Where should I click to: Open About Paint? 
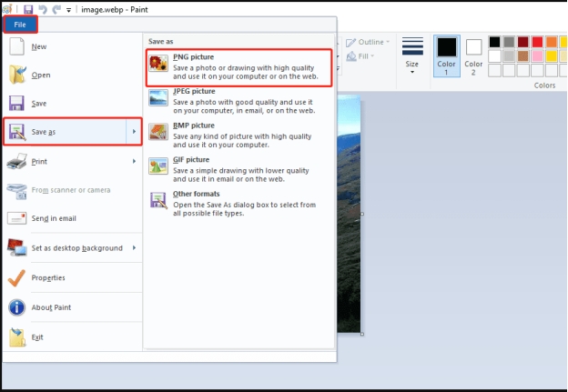[x=72, y=307]
